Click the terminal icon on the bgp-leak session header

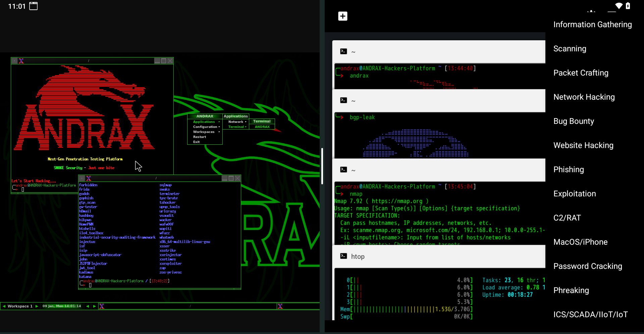343,100
